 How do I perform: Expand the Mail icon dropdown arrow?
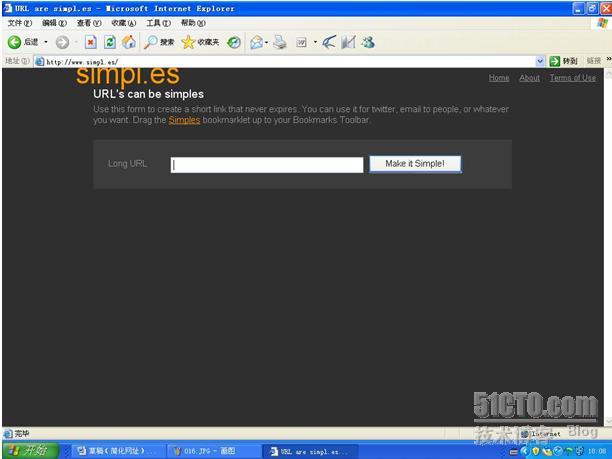tap(267, 42)
